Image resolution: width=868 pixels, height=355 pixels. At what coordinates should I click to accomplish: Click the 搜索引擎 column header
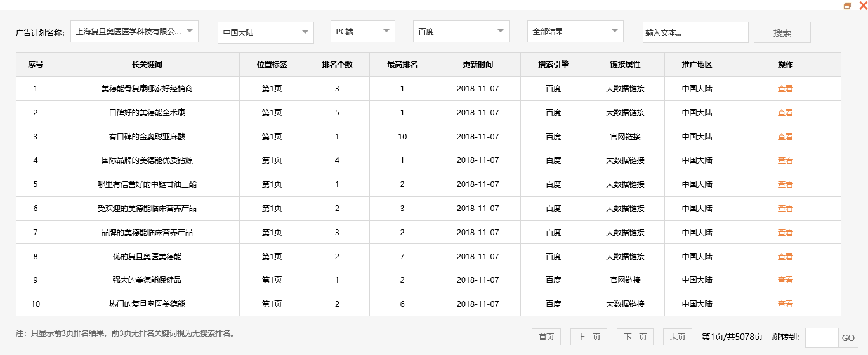(553, 65)
